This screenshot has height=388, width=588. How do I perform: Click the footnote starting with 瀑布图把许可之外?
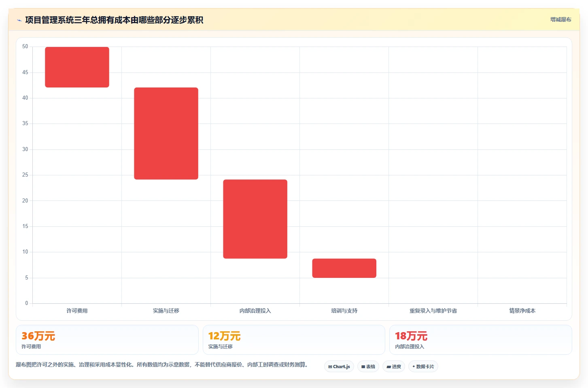(x=163, y=365)
